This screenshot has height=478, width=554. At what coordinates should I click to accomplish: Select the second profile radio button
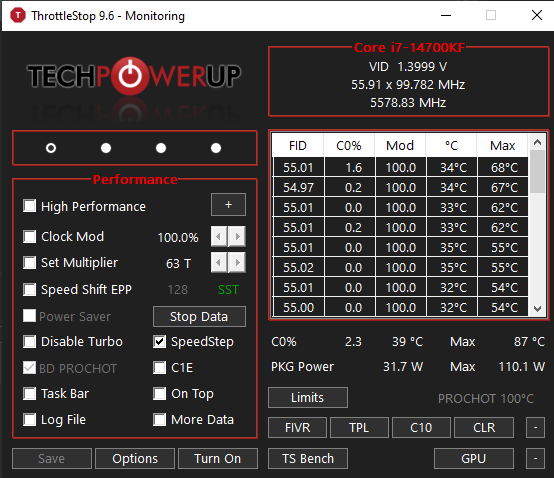click(x=106, y=148)
